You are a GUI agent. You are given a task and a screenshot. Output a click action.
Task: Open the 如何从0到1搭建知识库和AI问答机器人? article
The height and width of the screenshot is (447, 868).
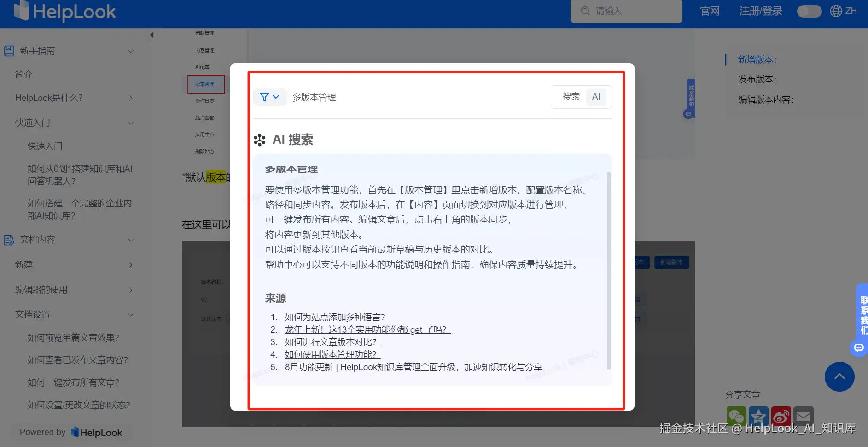coord(80,175)
